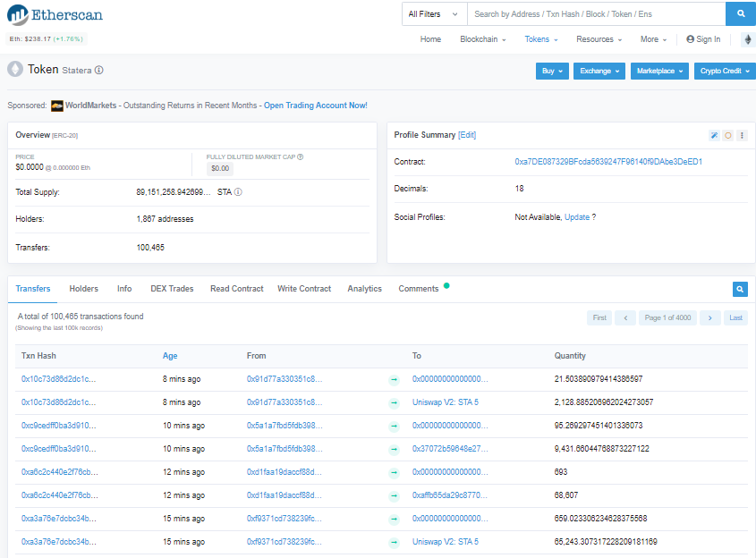This screenshot has width=756, height=558.
Task: Open the first 0x10c73d88d2dc1c txn hash
Action: 58,379
